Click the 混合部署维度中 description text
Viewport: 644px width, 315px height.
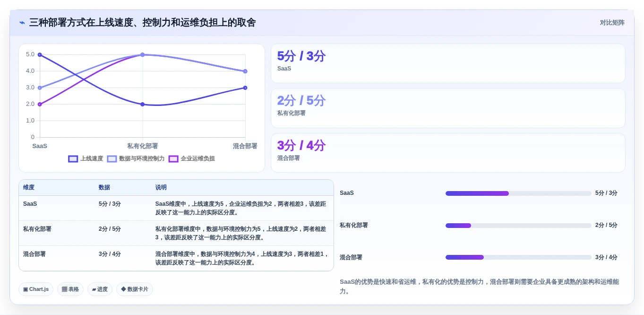click(x=241, y=258)
